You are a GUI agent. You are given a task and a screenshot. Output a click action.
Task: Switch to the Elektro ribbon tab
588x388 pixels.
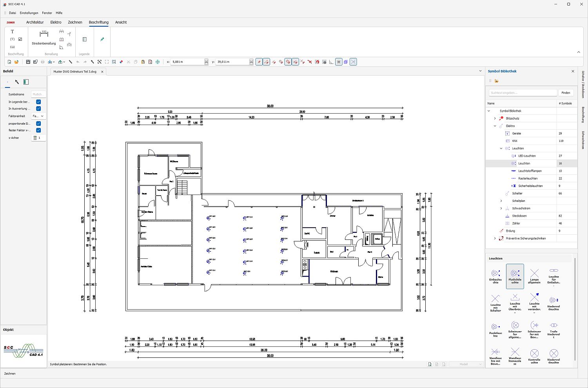56,22
